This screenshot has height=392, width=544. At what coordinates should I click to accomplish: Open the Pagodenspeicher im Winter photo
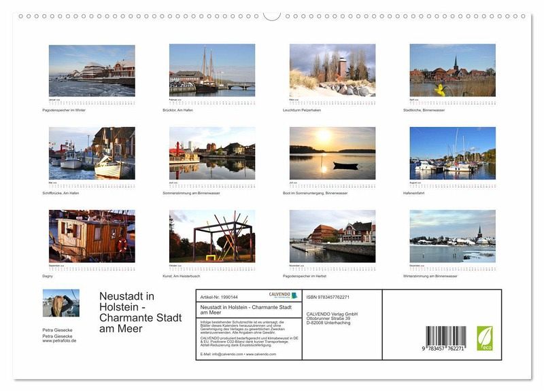[x=92, y=71]
